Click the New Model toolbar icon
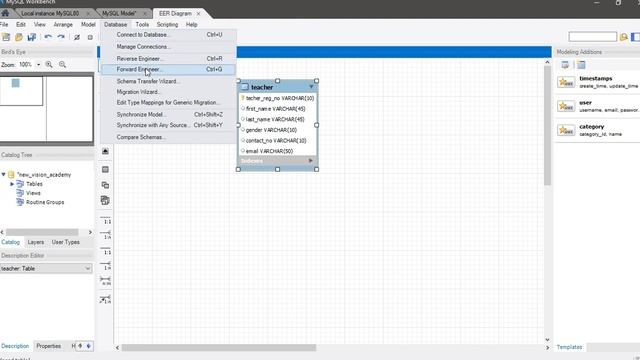 [x=6, y=38]
